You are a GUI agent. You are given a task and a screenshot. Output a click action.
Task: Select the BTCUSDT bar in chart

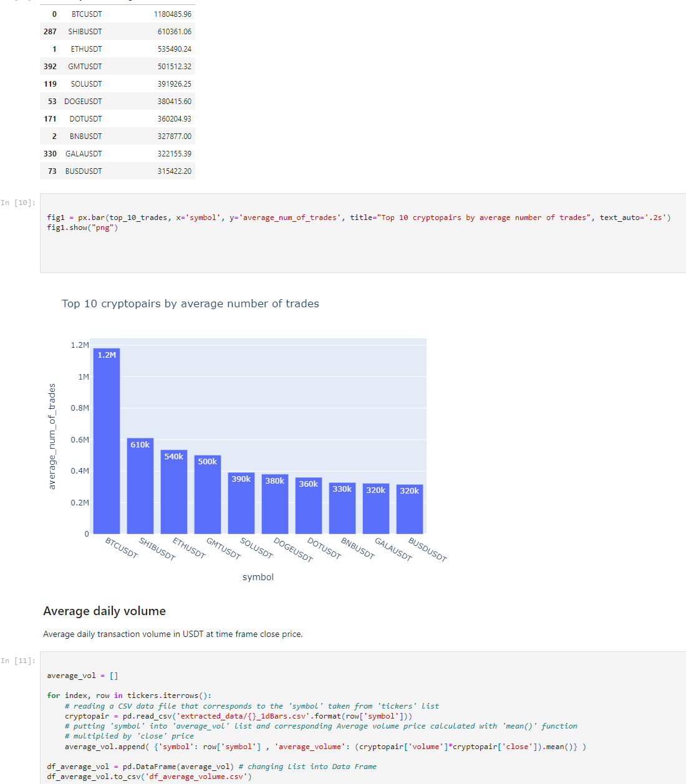[x=107, y=441]
